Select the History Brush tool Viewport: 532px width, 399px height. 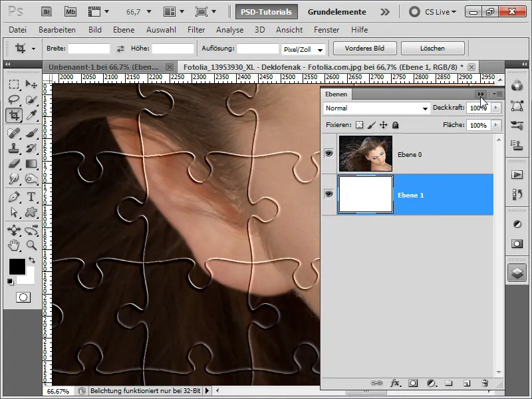31,148
